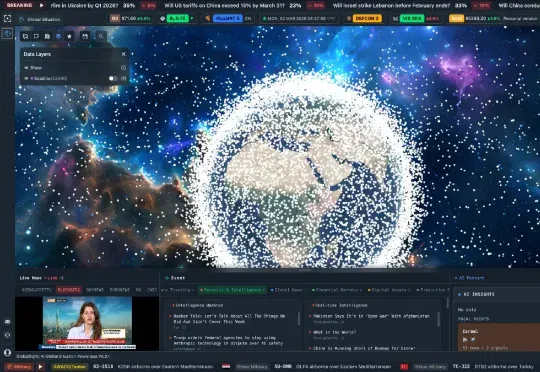Open the Digital Assets tab
The height and width of the screenshot is (372, 540).
389,290
